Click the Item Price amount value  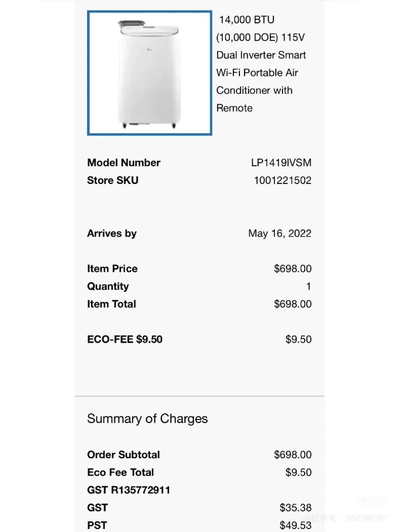[x=292, y=269]
